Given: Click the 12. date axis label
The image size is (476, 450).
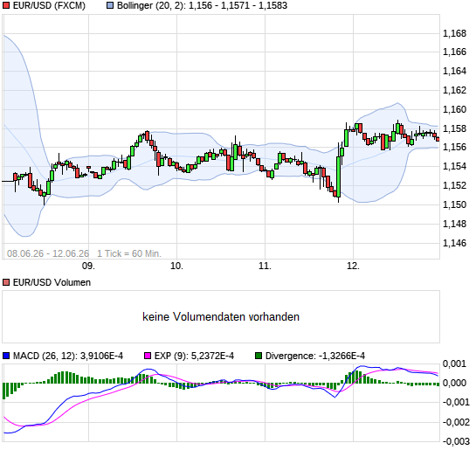Looking at the screenshot, I should (354, 266).
